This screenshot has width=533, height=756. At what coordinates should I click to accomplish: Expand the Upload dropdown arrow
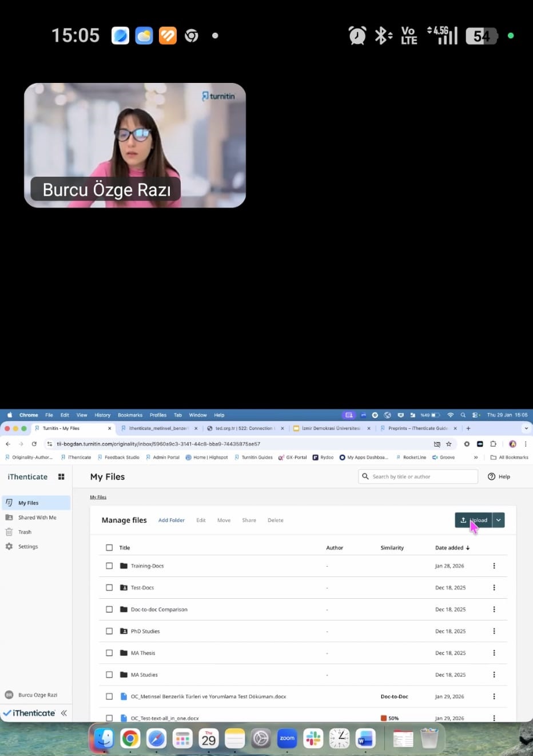click(x=499, y=520)
